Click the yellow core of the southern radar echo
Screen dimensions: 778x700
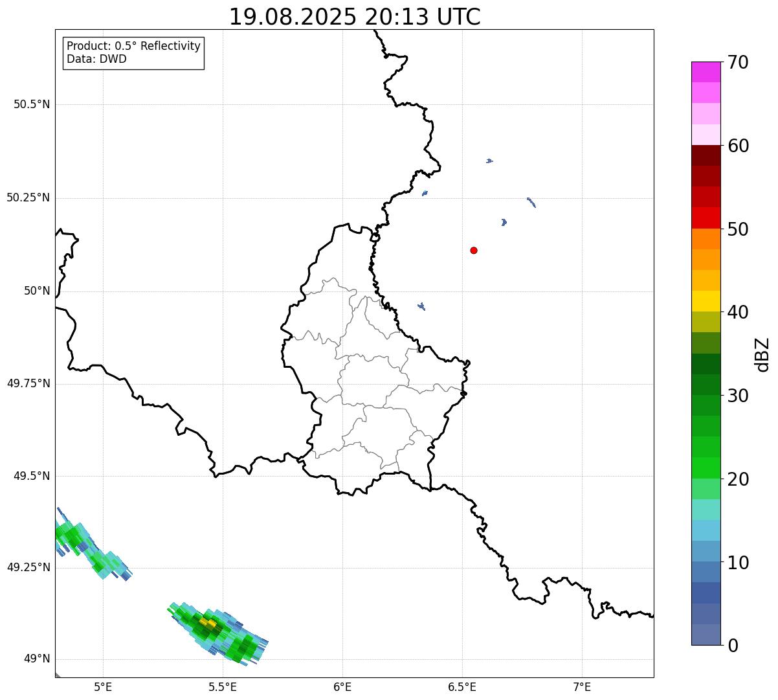[208, 622]
